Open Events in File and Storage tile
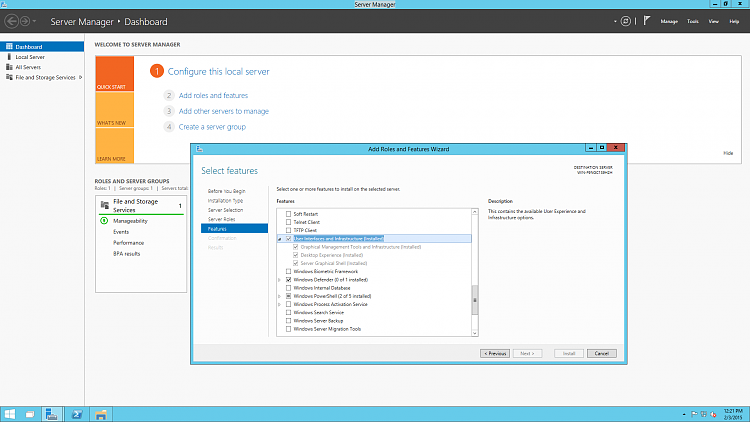This screenshot has height=422, width=750. tap(121, 232)
